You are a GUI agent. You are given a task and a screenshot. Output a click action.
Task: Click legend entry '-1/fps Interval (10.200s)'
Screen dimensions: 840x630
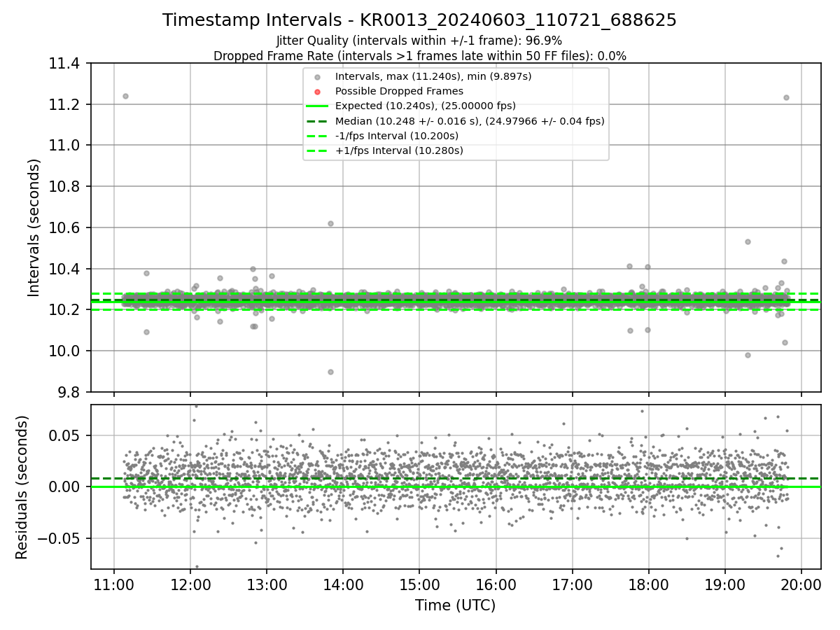397,136
